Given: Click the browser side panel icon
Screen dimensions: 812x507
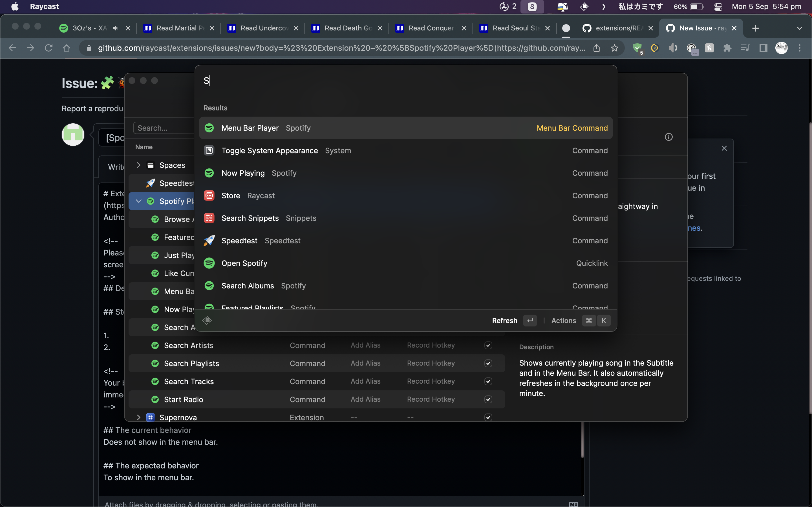Looking at the screenshot, I should click(763, 48).
